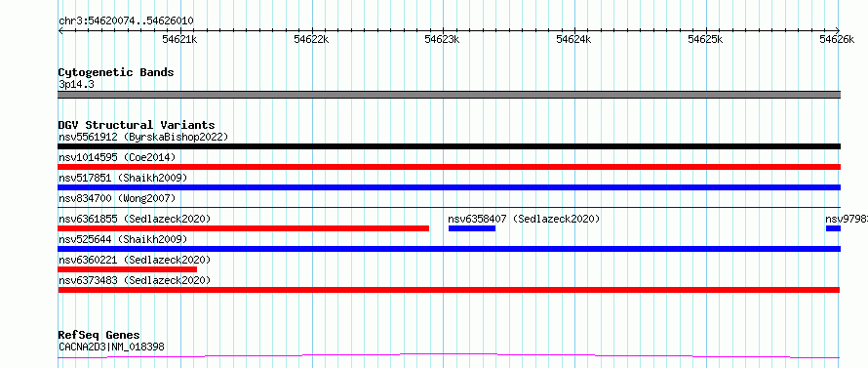868x368 pixels.
Task: Open the nsv525644 (Shaikh2009) blue bar
Action: [449, 249]
